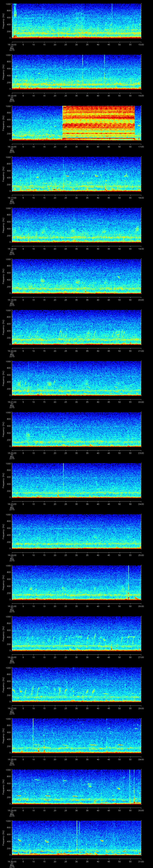This screenshot has width=153, height=868.
Task: Click the Frequency (Hz) axis label of the 16:14:00 panel
Action: (3, 21)
